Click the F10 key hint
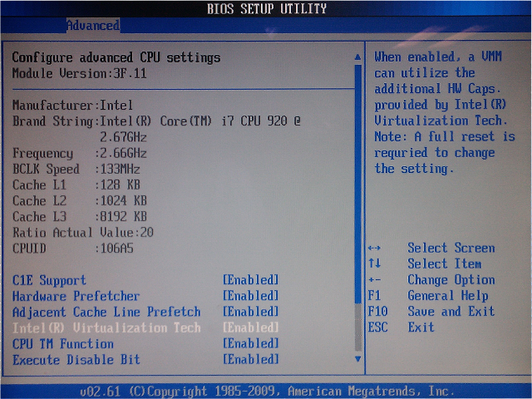 pos(377,312)
